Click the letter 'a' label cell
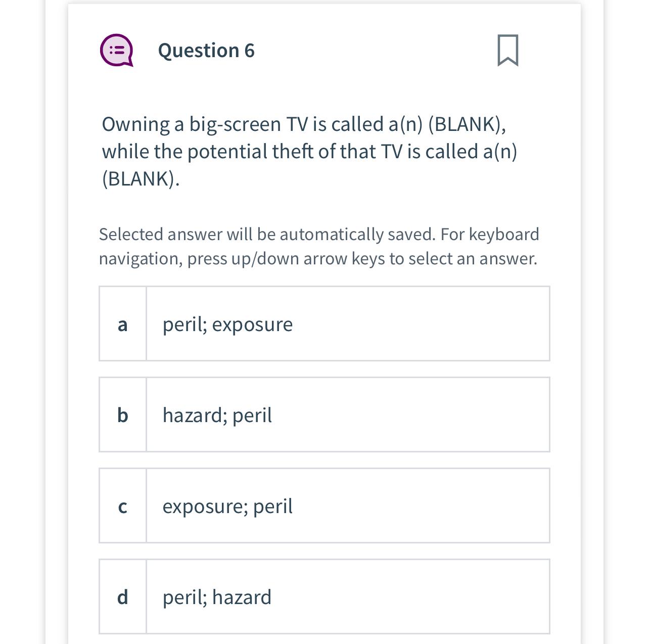Image resolution: width=649 pixels, height=644 pixels. click(122, 324)
